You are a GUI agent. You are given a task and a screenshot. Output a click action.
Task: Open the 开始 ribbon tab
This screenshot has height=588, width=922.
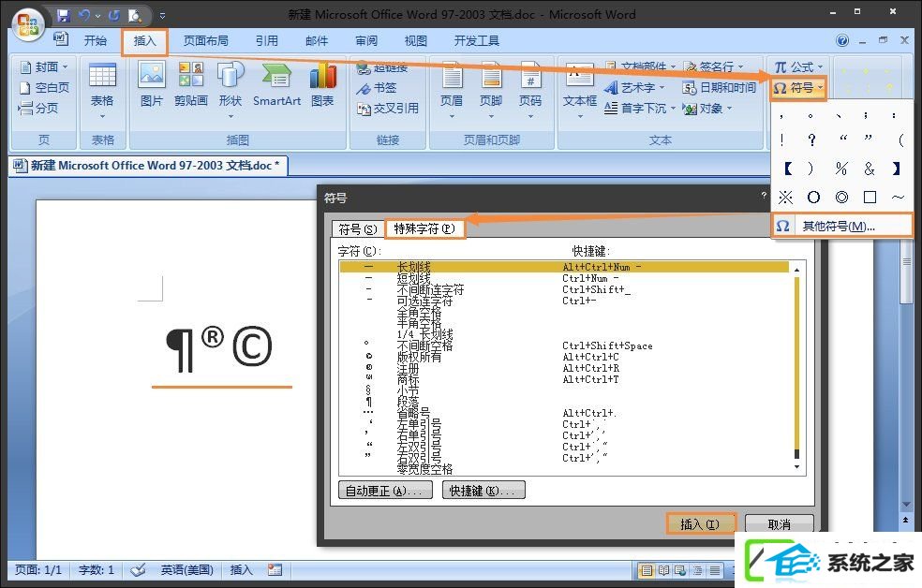[96, 40]
